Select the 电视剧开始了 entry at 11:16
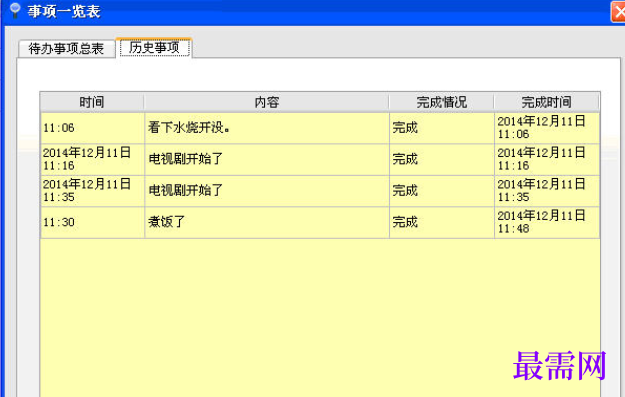625x397 pixels. [267, 159]
